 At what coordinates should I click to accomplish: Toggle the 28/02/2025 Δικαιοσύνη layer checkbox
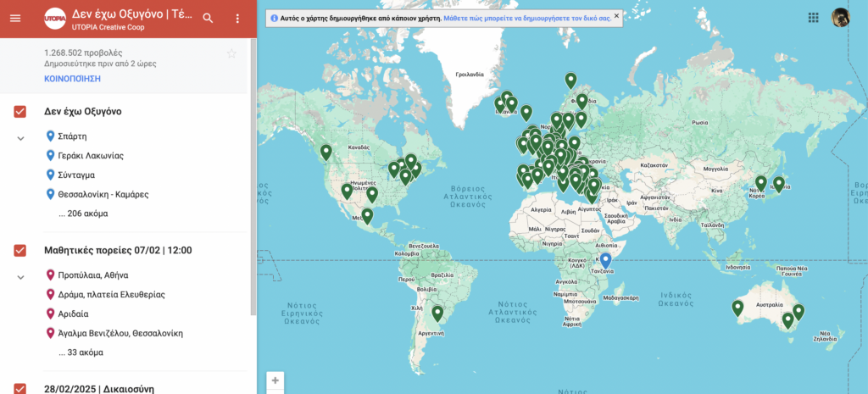pos(21,388)
